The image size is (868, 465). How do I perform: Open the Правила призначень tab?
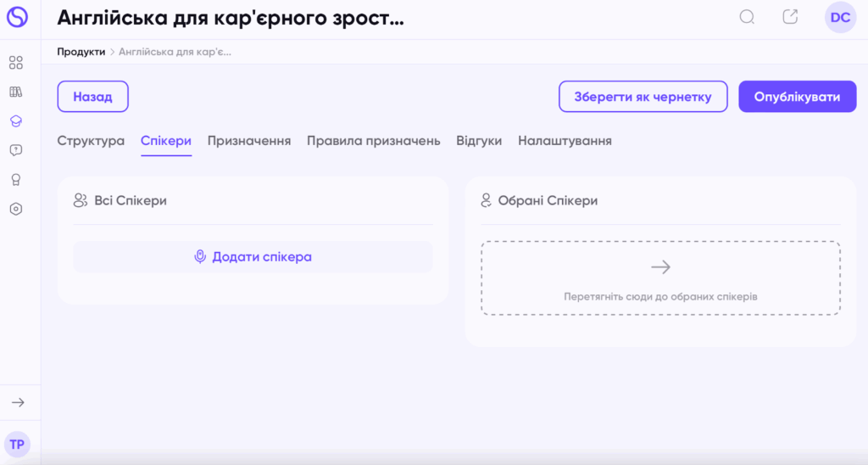click(x=374, y=141)
